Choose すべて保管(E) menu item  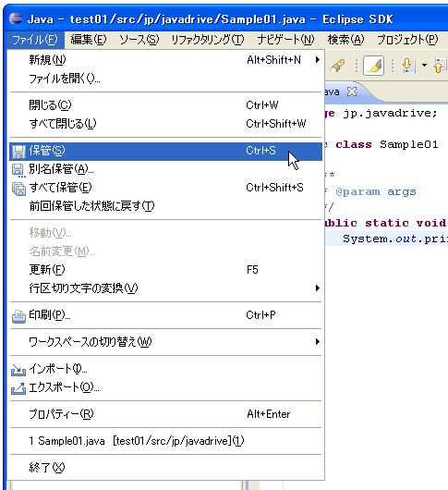pos(165,188)
